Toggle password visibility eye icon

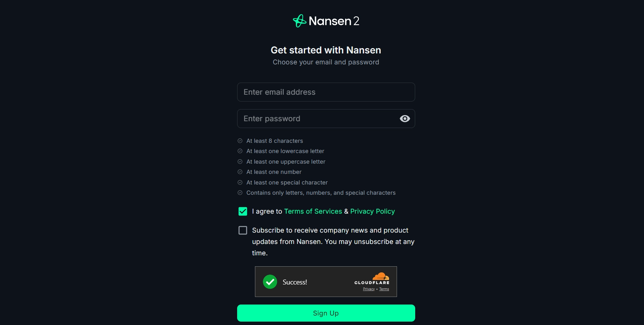(x=405, y=119)
